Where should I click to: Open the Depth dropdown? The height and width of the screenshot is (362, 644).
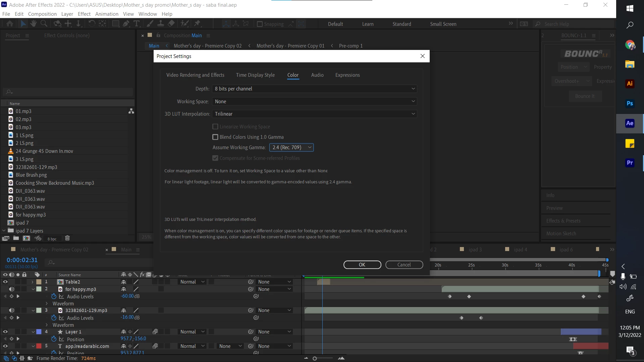314,89
